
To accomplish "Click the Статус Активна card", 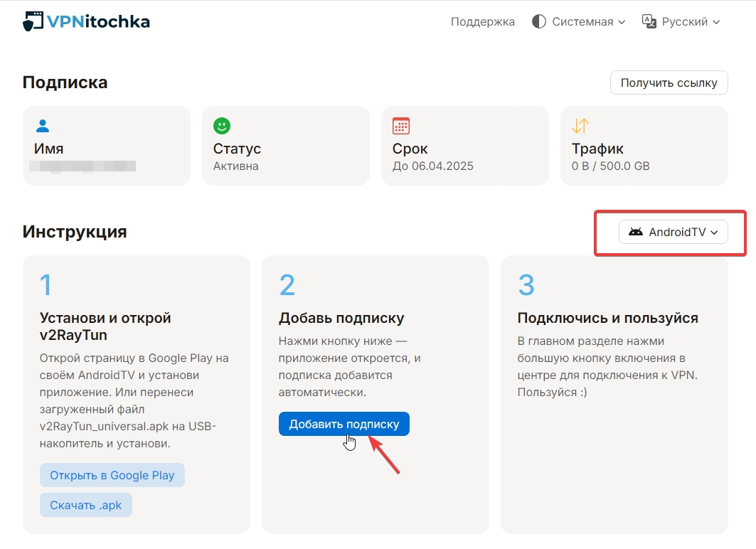I will [285, 146].
